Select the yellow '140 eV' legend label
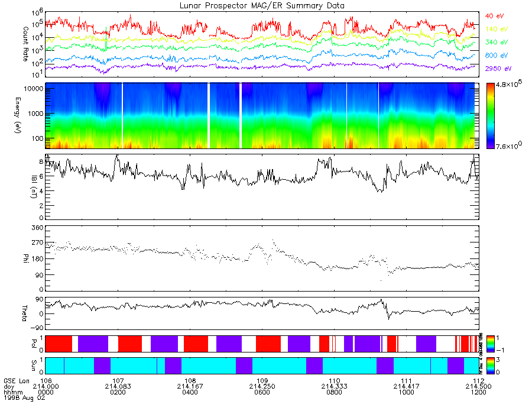 click(x=497, y=29)
